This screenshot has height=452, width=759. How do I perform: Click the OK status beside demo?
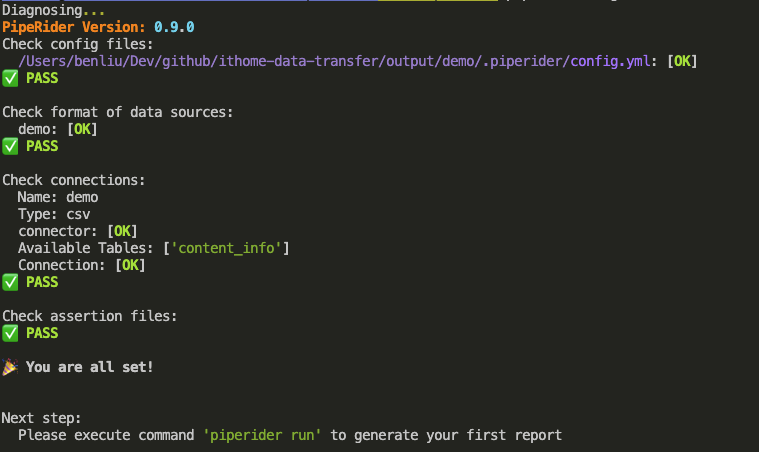click(x=82, y=129)
